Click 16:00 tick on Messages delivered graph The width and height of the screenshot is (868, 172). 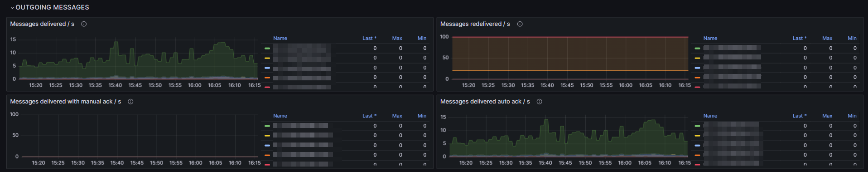[195, 85]
